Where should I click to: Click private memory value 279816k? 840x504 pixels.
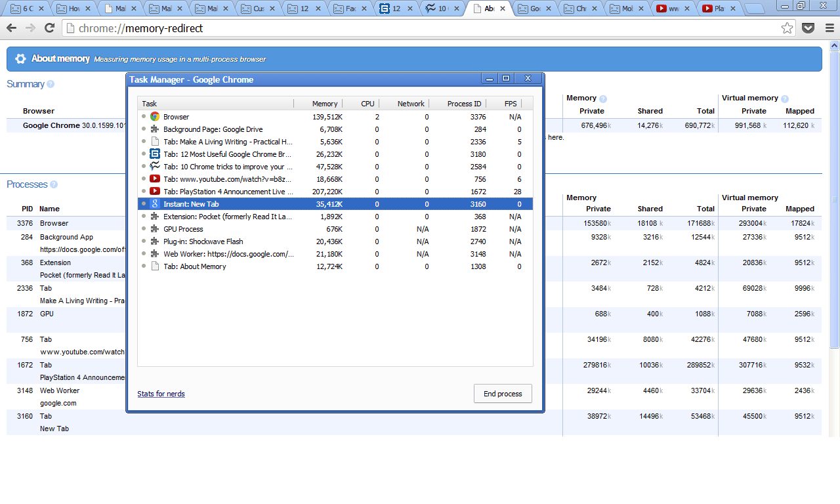click(597, 365)
